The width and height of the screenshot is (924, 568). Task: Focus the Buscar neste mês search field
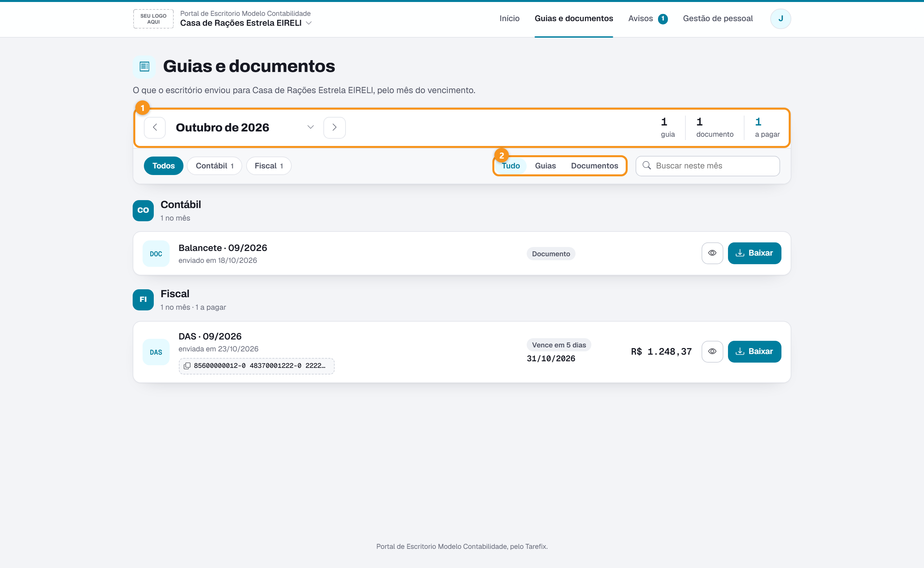coord(707,166)
